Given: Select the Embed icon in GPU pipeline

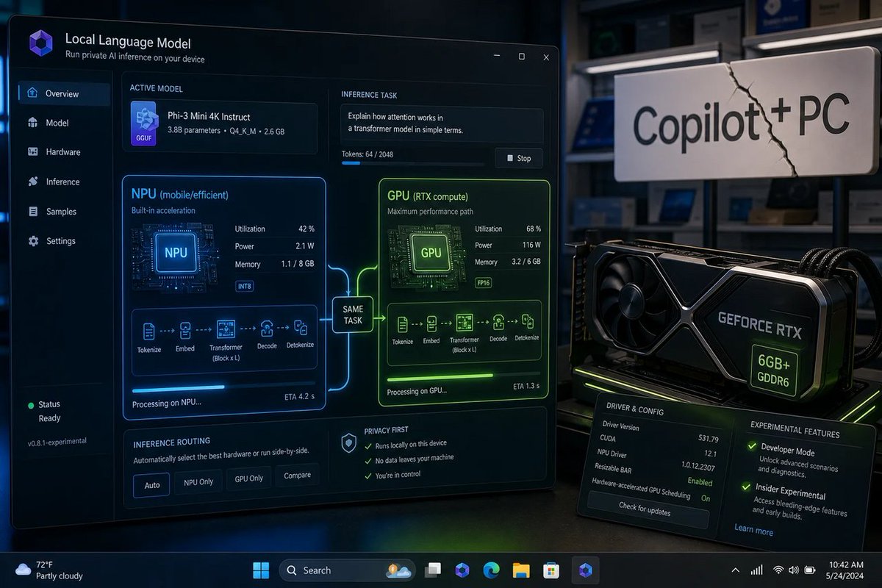Looking at the screenshot, I should (x=431, y=323).
